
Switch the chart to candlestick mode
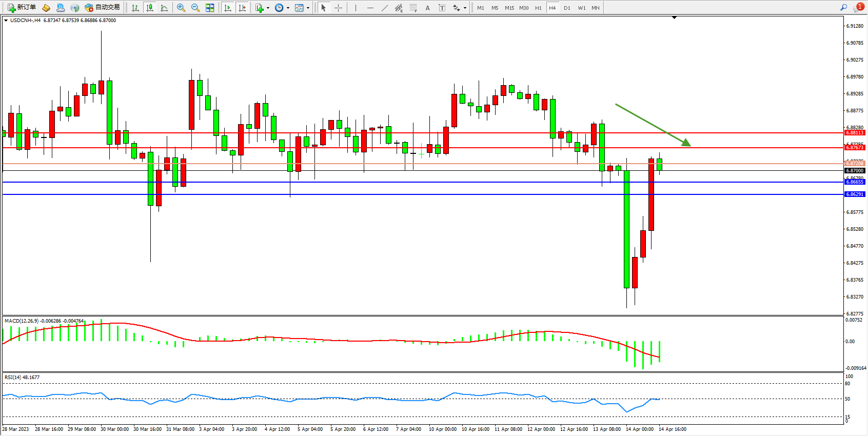point(150,8)
